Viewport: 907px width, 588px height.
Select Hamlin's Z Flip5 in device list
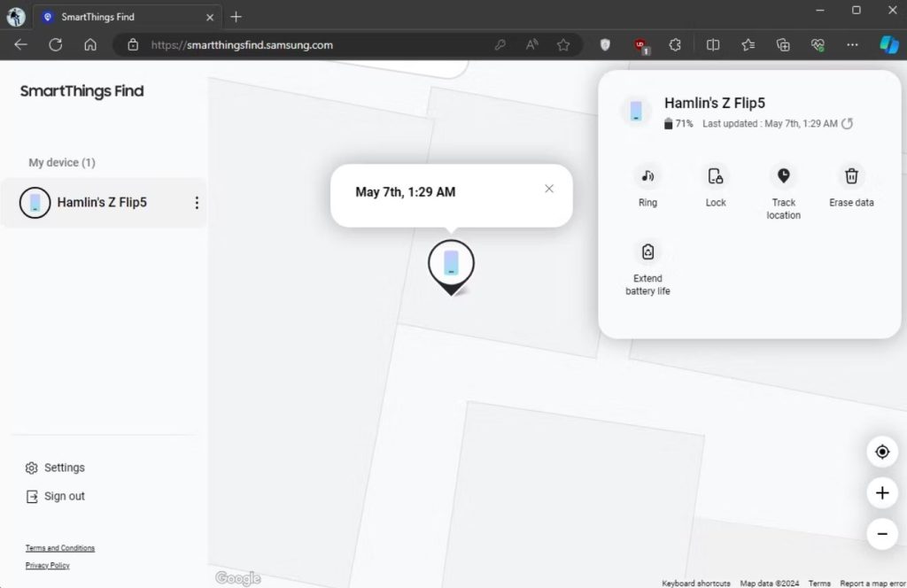coord(101,203)
